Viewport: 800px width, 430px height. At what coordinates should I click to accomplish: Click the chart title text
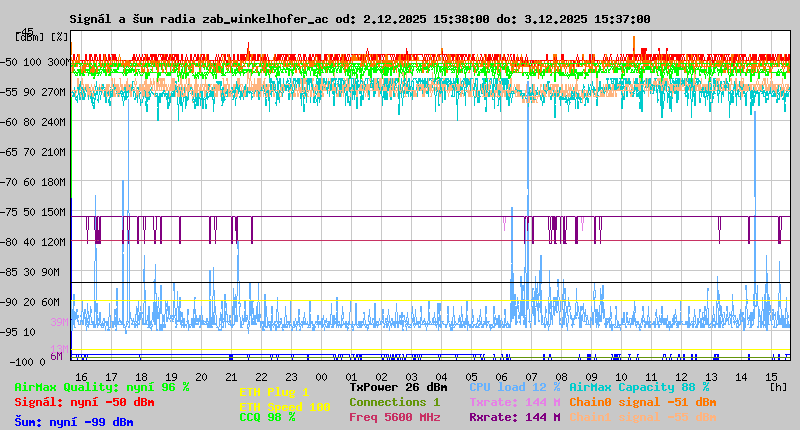coord(360,19)
